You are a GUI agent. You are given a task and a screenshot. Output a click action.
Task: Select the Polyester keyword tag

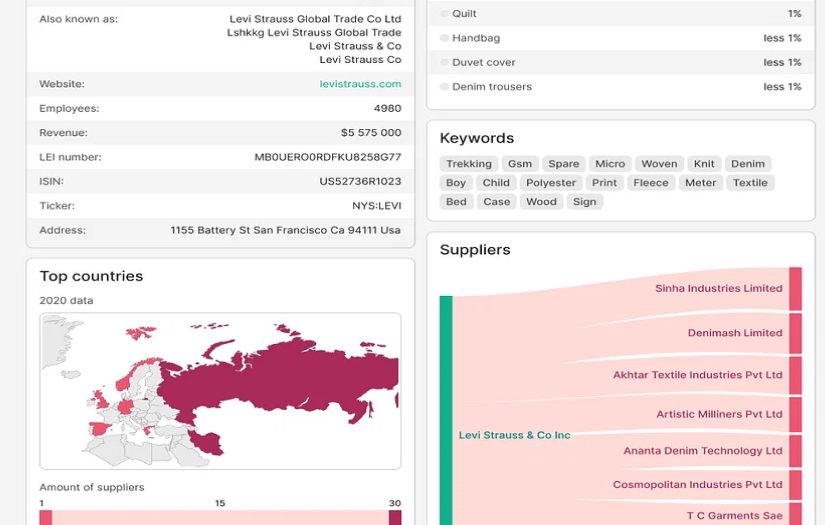[x=551, y=183]
